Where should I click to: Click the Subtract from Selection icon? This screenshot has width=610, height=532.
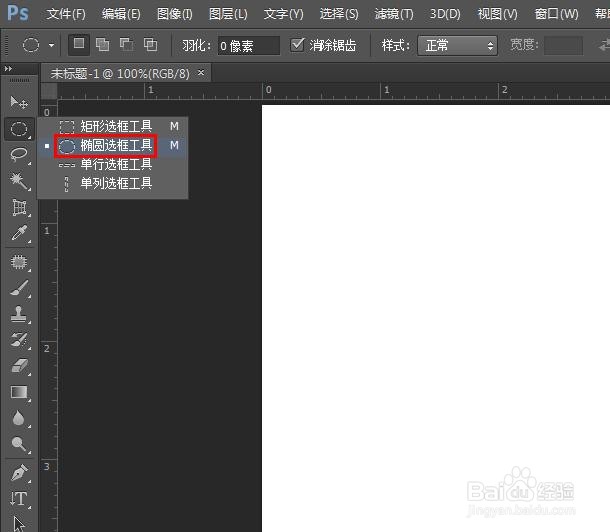tap(126, 44)
